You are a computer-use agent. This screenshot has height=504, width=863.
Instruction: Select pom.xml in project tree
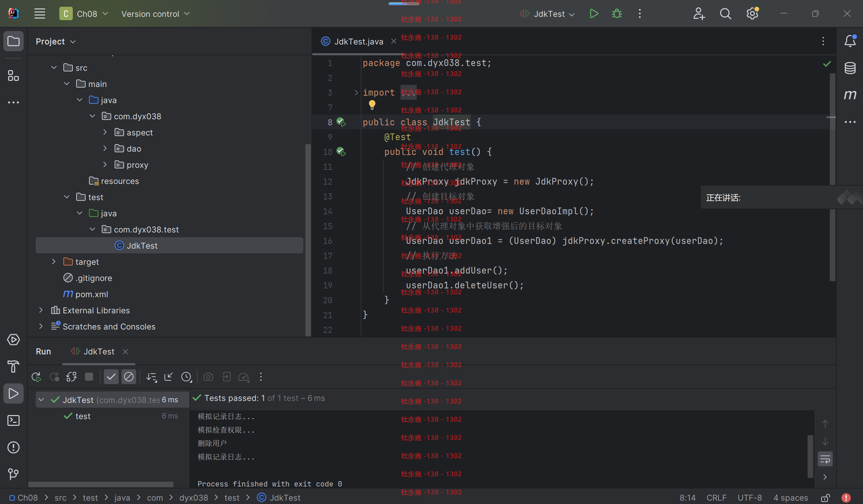click(86, 294)
